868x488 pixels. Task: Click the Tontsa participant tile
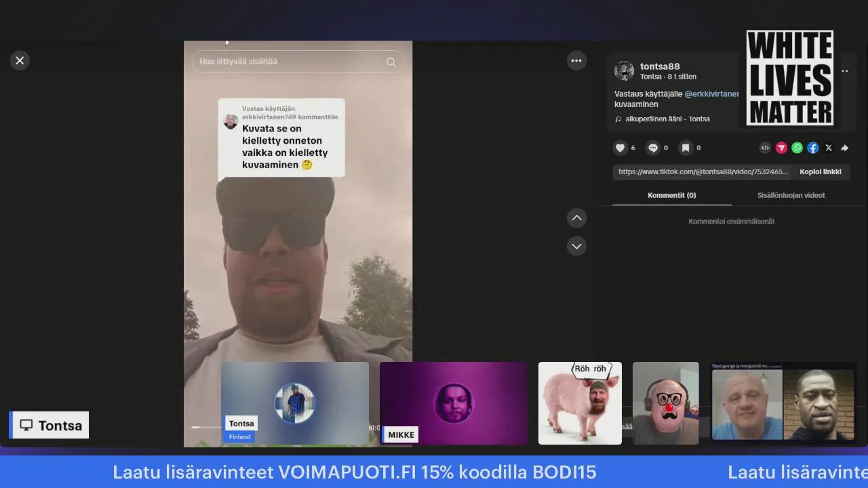[x=295, y=403]
